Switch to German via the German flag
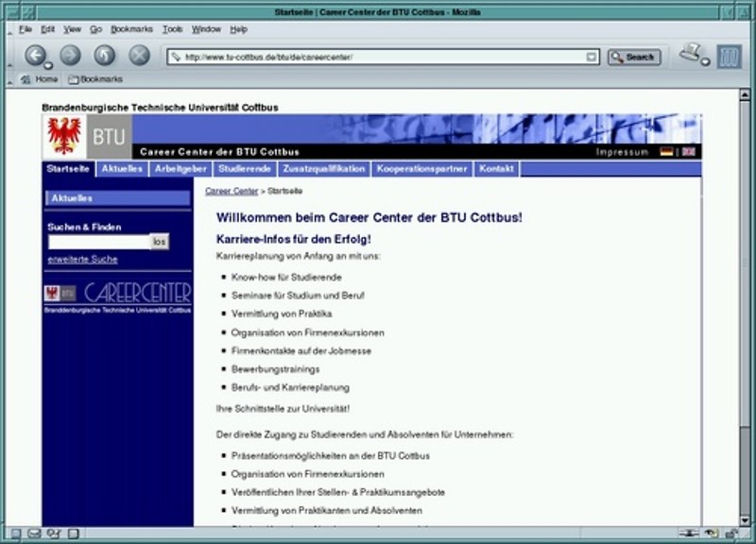The height and width of the screenshot is (544, 756). pos(667,152)
